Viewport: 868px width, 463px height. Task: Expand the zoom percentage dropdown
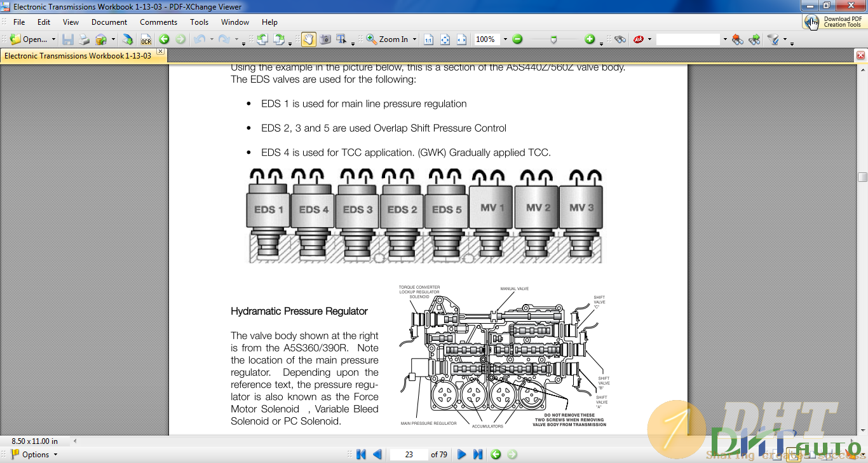(505, 39)
